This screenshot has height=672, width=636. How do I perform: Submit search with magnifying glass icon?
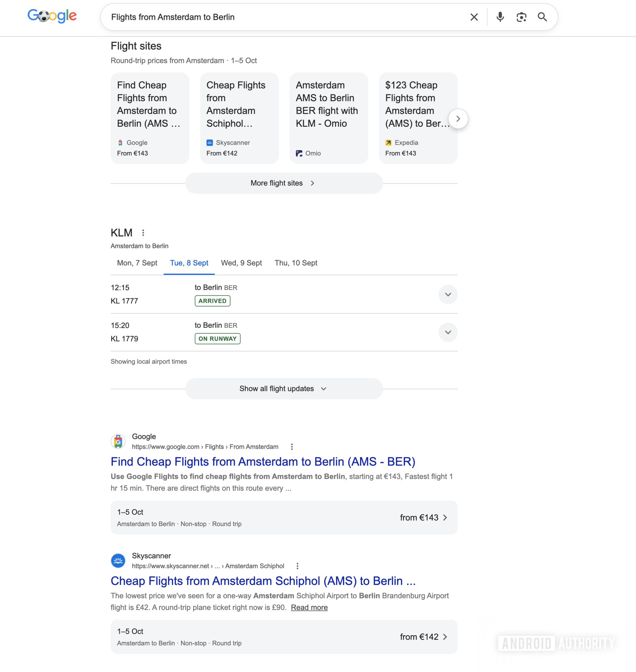pos(542,17)
